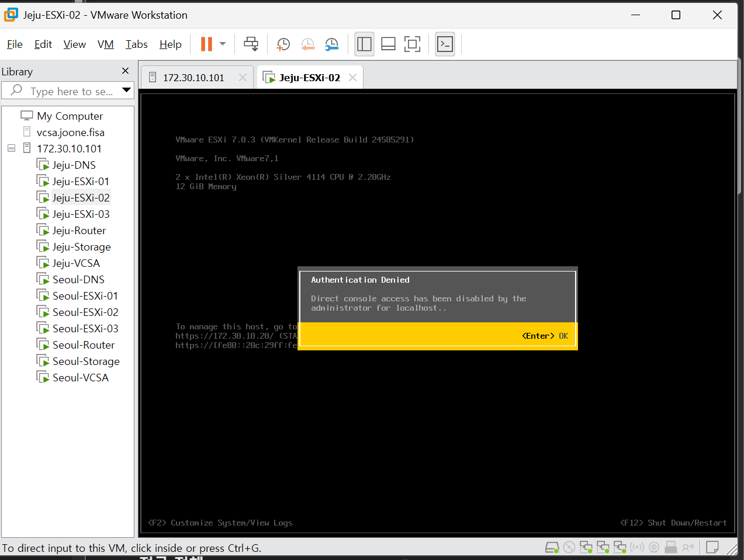This screenshot has height=560, width=744.
Task: Click the magnifier icon in Library search
Action: pyautogui.click(x=16, y=90)
